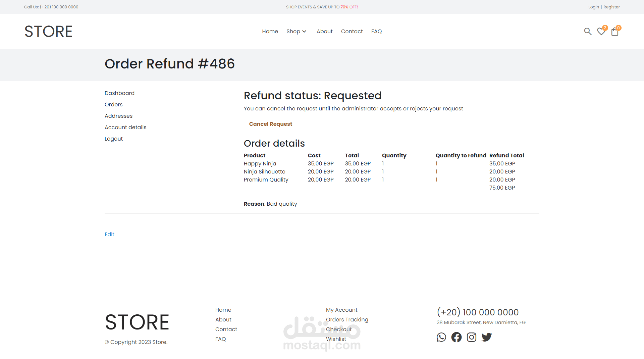Click the 38 Mubarak Street address
The image size is (644, 359).
pyautogui.click(x=481, y=322)
